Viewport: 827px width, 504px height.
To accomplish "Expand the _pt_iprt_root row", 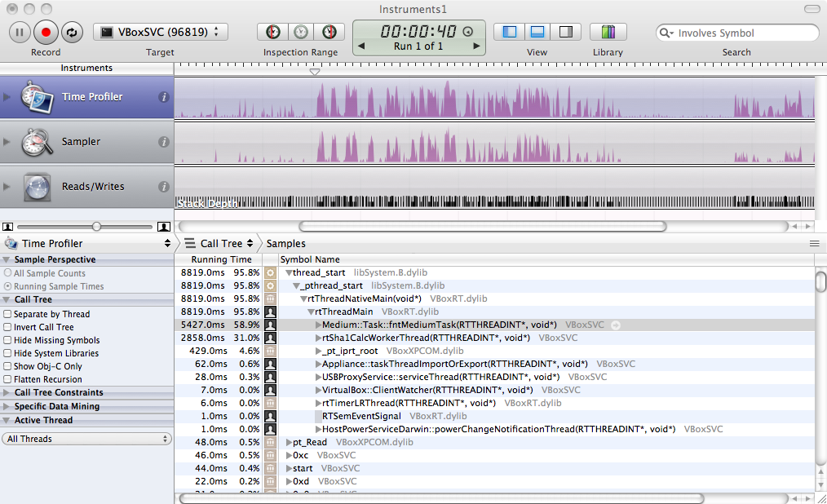I will coord(319,351).
